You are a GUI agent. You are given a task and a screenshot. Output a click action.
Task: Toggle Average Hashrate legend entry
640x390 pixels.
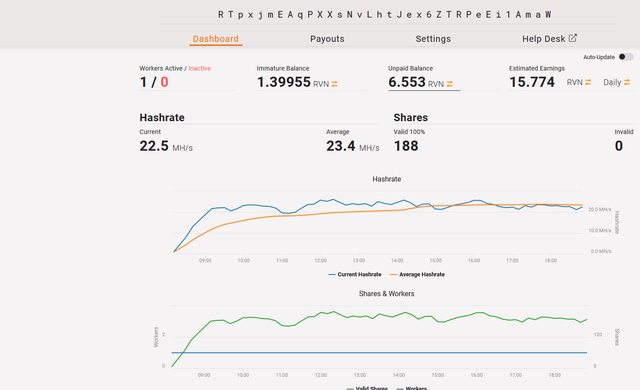tap(417, 275)
